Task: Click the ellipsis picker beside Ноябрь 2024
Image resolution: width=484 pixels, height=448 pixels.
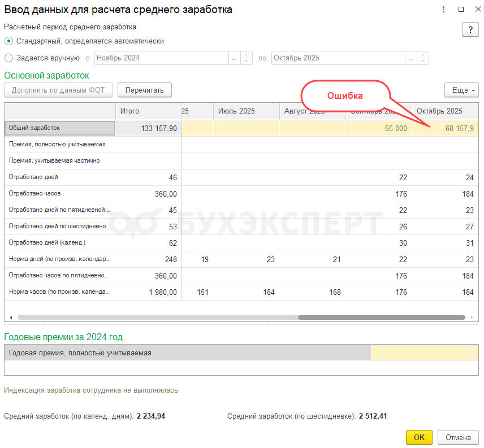Action: pos(234,58)
